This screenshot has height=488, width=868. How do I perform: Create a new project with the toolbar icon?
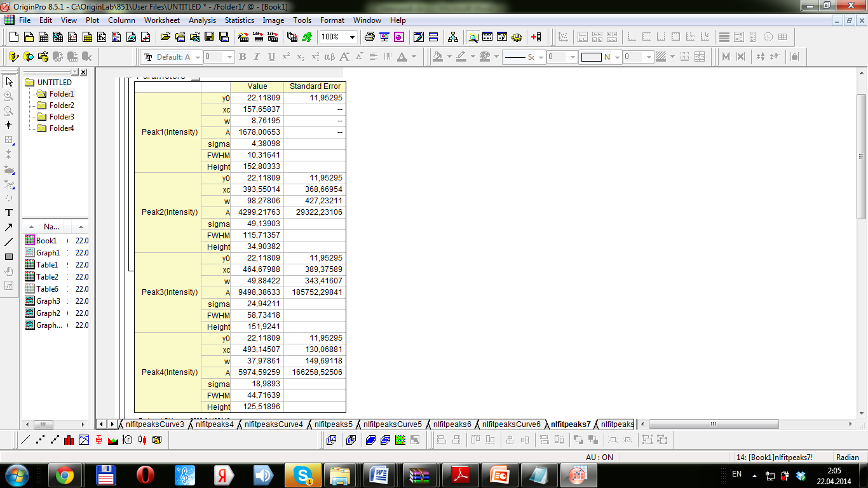[x=13, y=37]
